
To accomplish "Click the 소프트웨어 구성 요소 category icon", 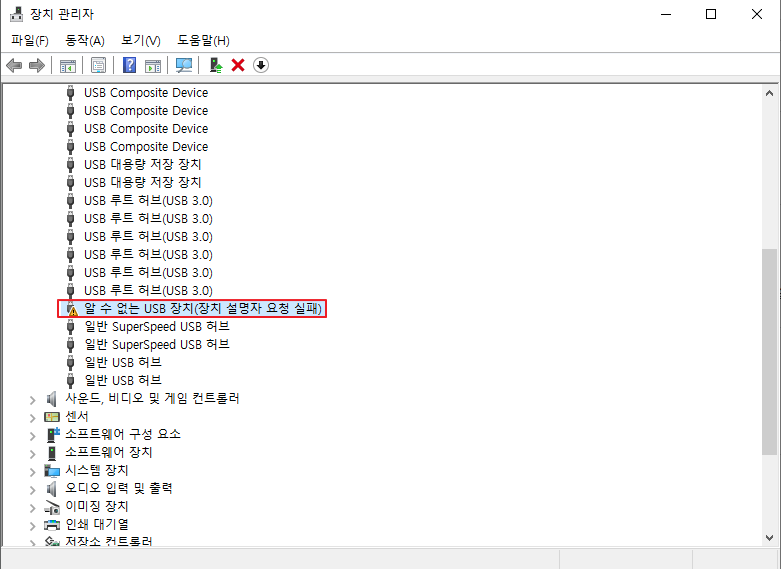I will 53,434.
